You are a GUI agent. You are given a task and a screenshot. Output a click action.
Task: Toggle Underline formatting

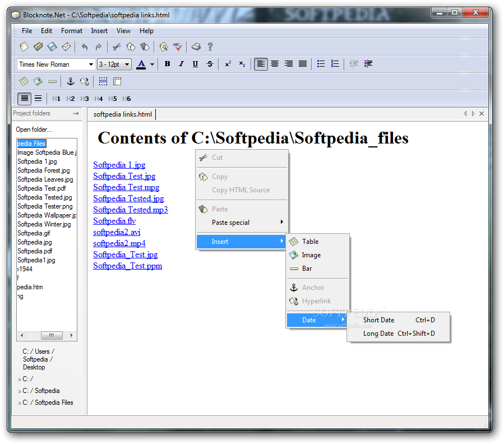click(x=195, y=64)
